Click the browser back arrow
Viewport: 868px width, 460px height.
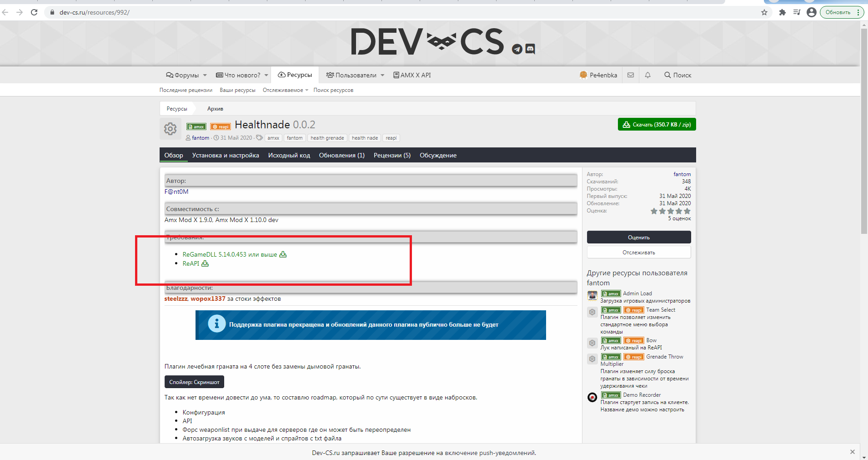point(5,12)
